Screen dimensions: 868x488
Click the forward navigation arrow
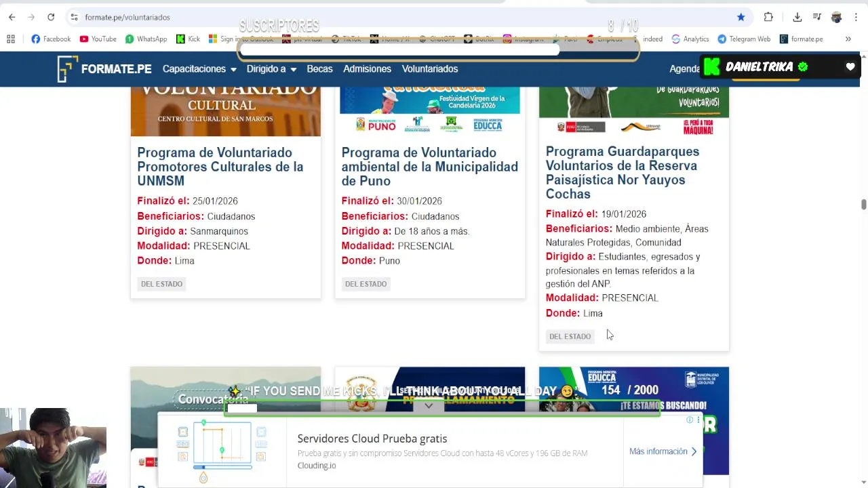pyautogui.click(x=31, y=17)
